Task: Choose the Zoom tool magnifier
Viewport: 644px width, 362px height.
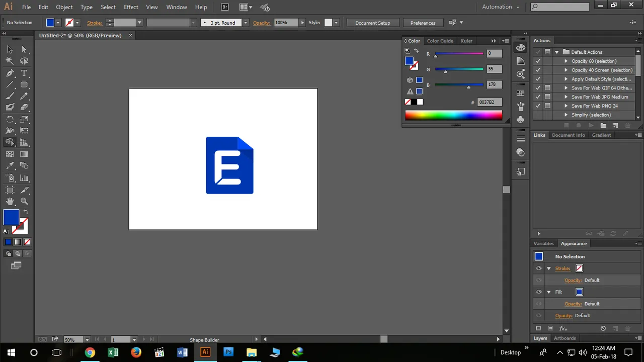Action: click(24, 202)
